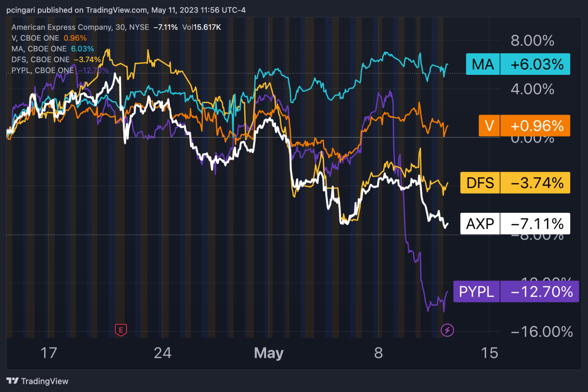Click the V, CBOE ONE legend entry
Viewport: 588px width, 392px height.
[x=35, y=38]
